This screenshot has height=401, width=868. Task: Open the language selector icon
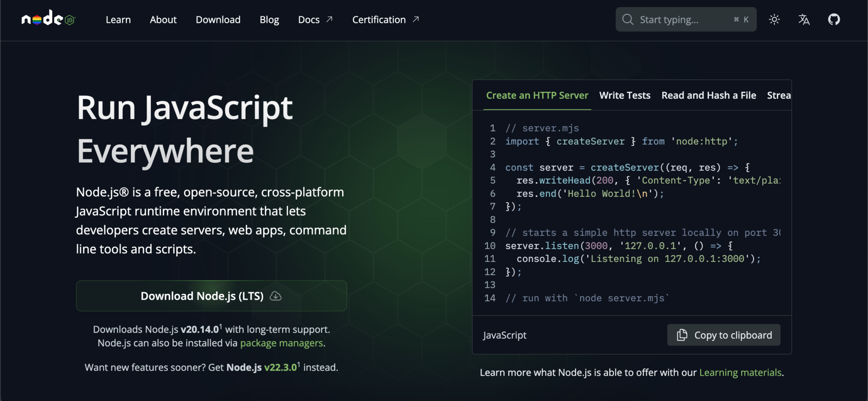804,19
